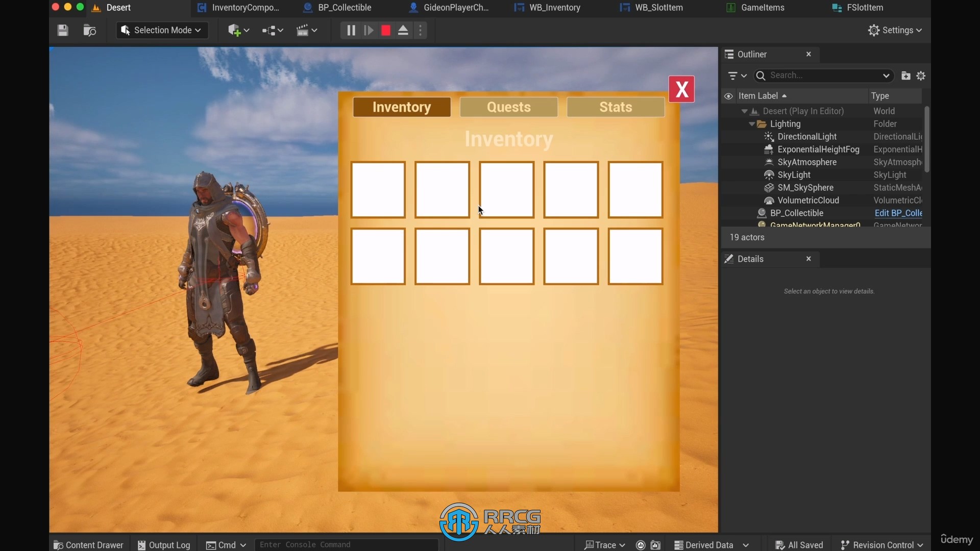Click the Content Drawer icon

(59, 544)
